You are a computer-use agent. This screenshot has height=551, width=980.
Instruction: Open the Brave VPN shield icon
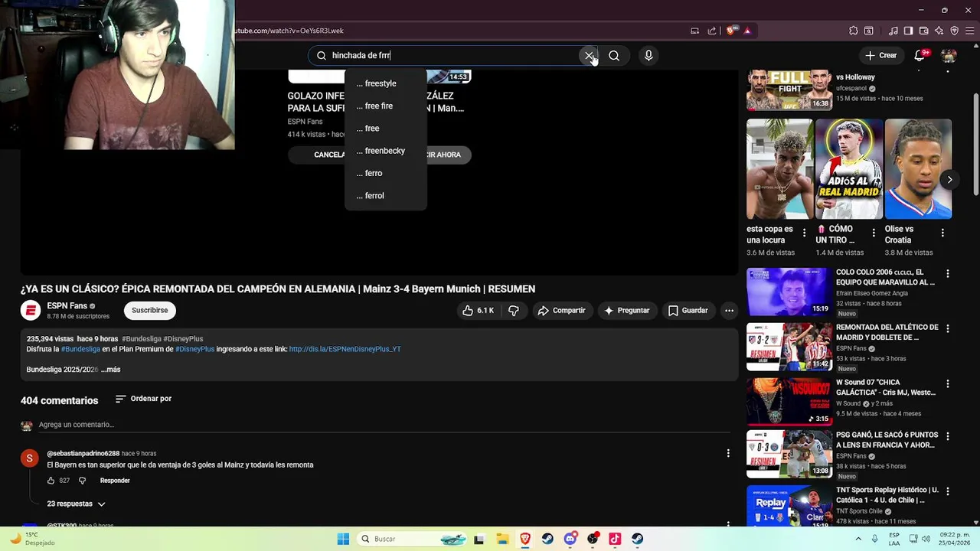pos(954,31)
